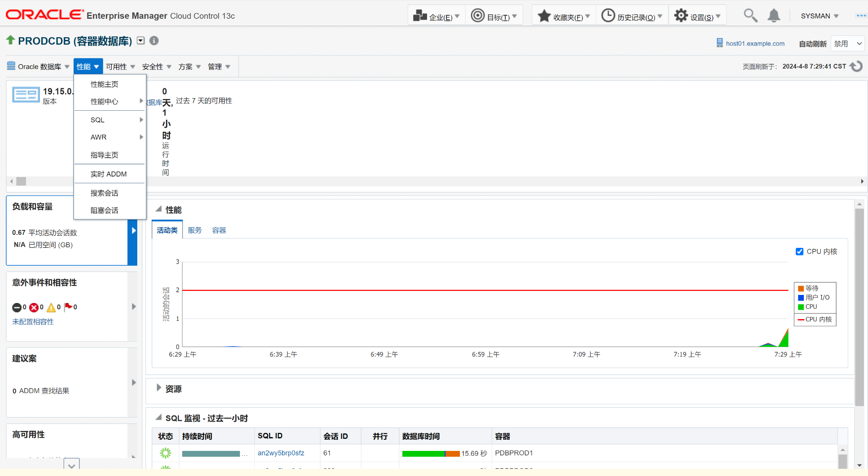This screenshot has width=868, height=476.
Task: Open the PRODCDB target context dropdown
Action: [141, 40]
